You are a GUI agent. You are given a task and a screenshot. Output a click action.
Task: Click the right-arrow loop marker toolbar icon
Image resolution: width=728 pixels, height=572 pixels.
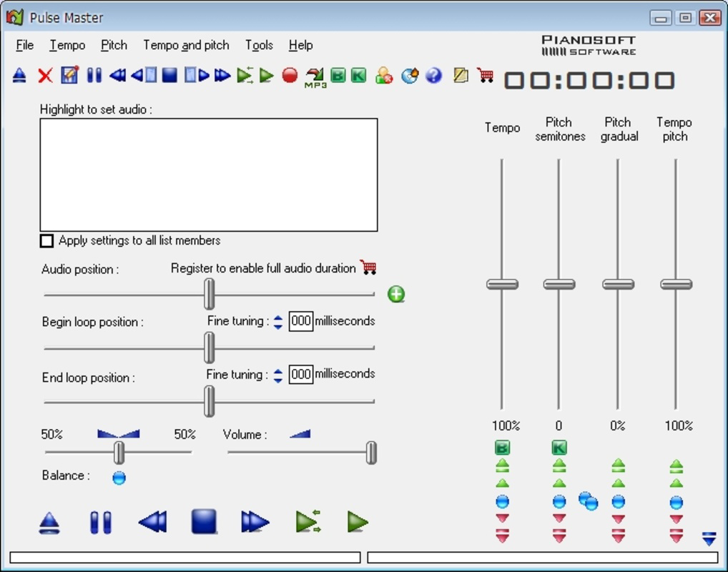point(197,75)
